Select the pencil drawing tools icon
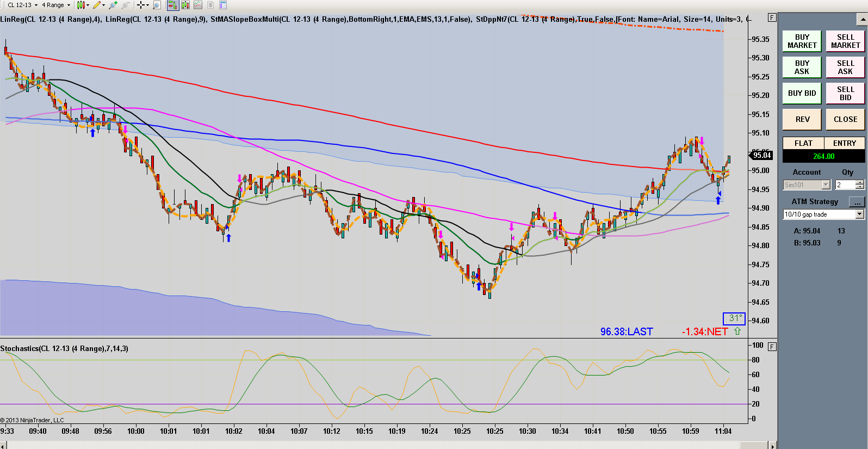This screenshot has height=449, width=868. [96, 5]
